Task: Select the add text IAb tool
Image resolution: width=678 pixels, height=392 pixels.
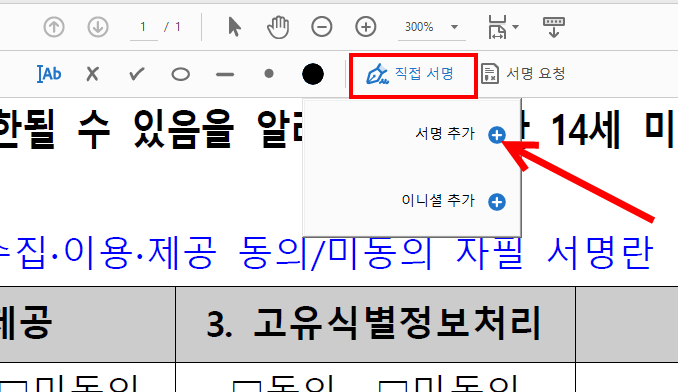Action: 49,74
